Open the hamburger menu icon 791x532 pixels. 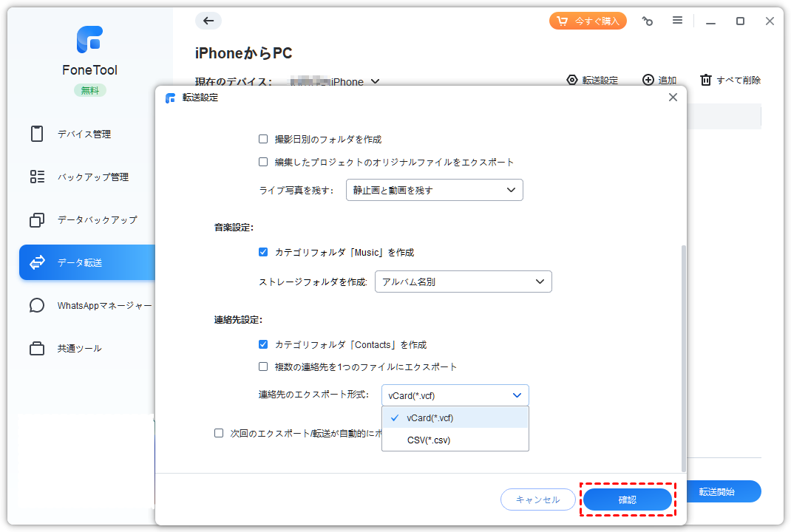(677, 20)
